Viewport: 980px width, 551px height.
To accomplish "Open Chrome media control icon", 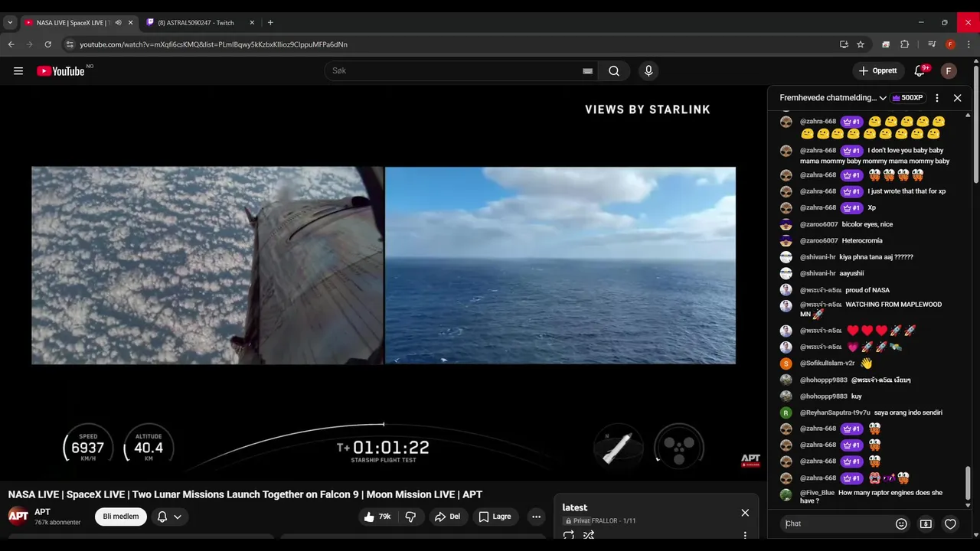I will [932, 44].
